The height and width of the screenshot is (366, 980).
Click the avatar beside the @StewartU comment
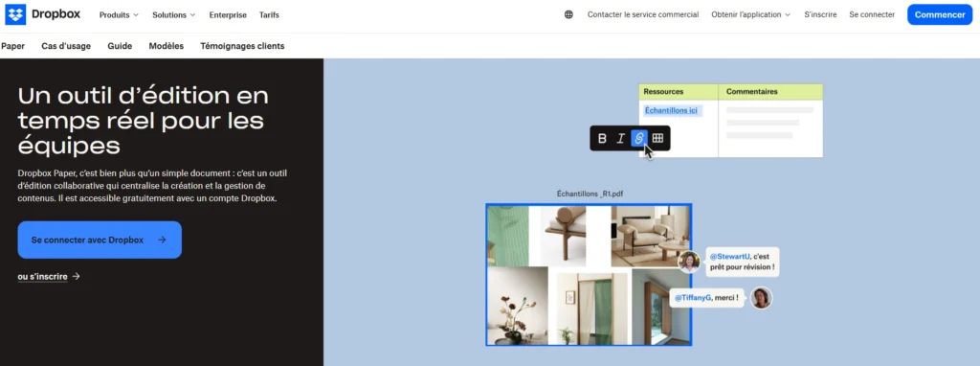point(689,263)
